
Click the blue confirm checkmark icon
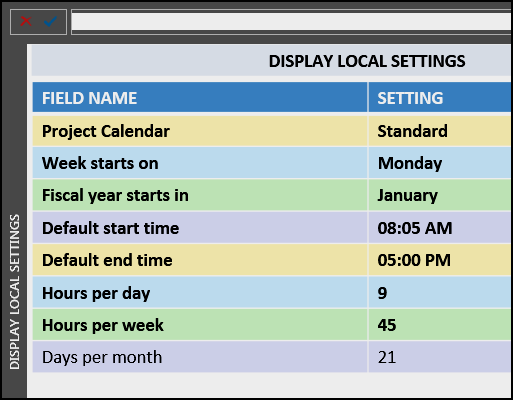(x=50, y=22)
